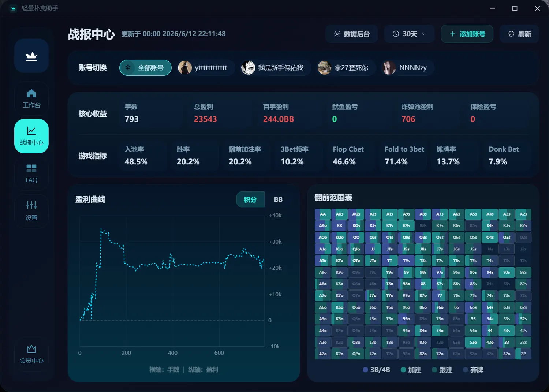
Task: Choose the 拿27歪死你 account
Action: [x=346, y=68]
